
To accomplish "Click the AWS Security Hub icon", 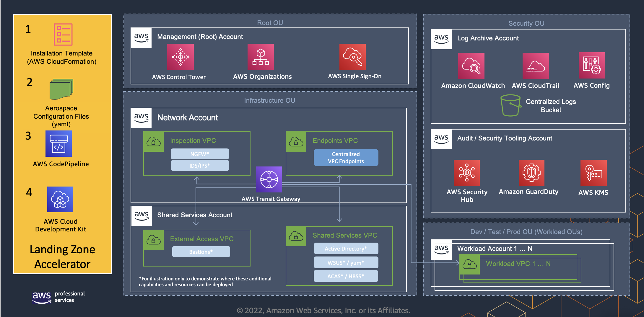I will 467,173.
